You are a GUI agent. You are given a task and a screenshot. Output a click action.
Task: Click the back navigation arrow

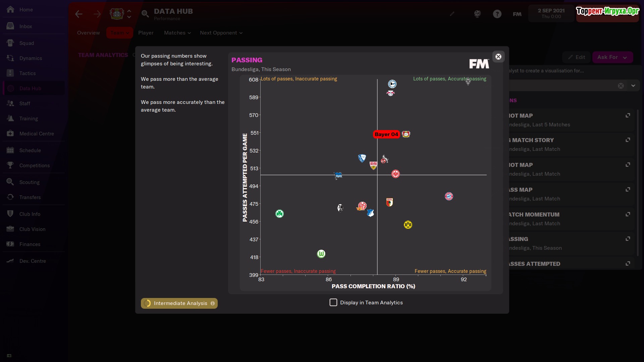pos(79,14)
